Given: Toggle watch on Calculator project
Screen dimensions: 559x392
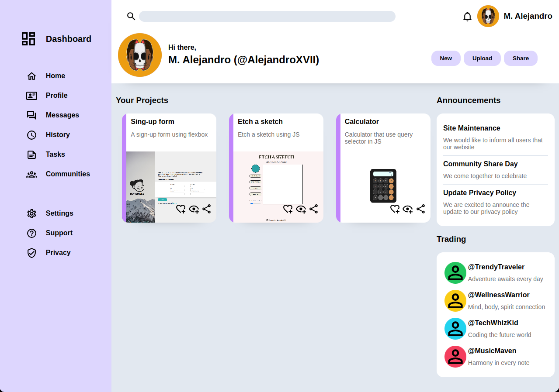Looking at the screenshot, I should [x=408, y=209].
